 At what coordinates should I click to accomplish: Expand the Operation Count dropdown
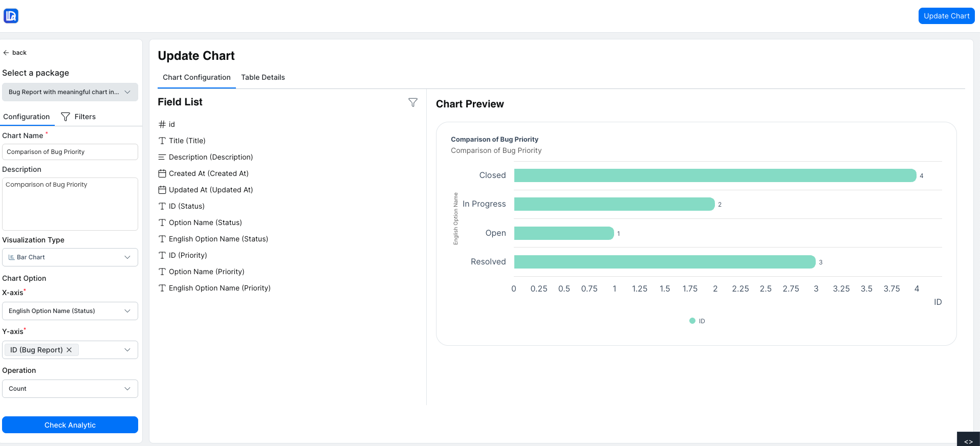(70, 389)
